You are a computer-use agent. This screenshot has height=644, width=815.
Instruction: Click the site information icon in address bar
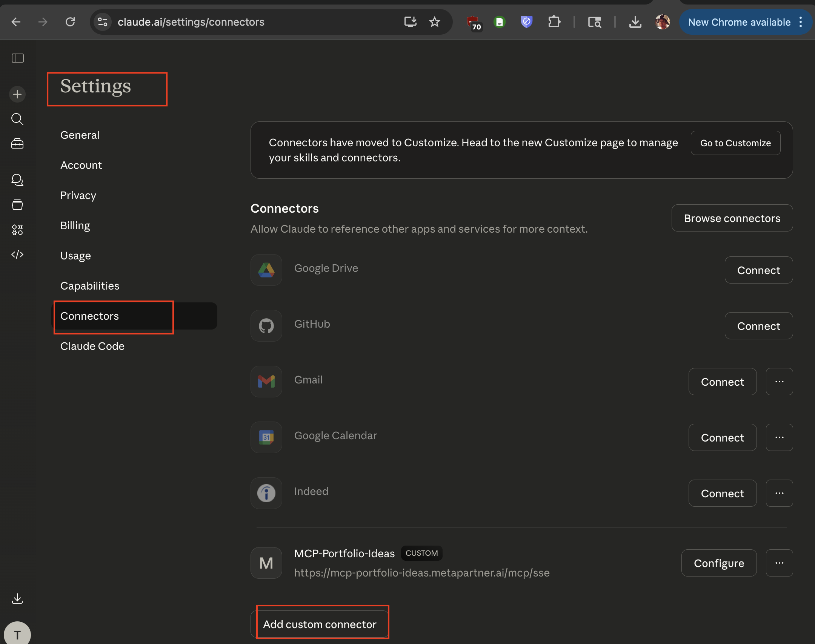103,22
